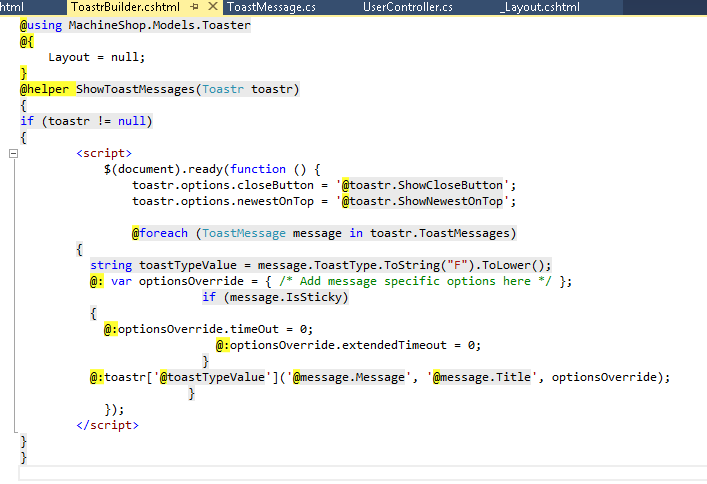Viewport: 707px width, 484px height.
Task: Click '@toastTypeValue' expression
Action: pyautogui.click(x=212, y=377)
